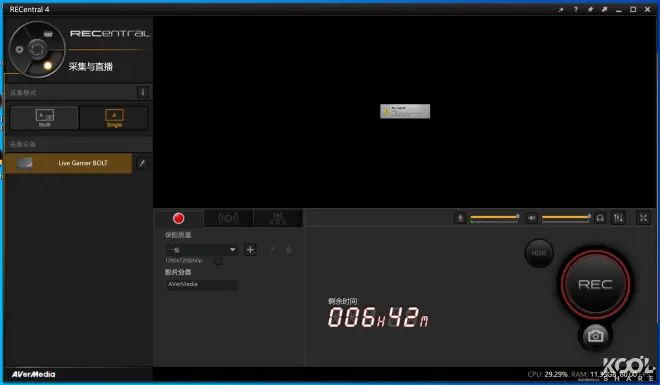This screenshot has height=385, width=660.
Task: Select the Live Gamer BOLT device
Action: pyautogui.click(x=69, y=163)
